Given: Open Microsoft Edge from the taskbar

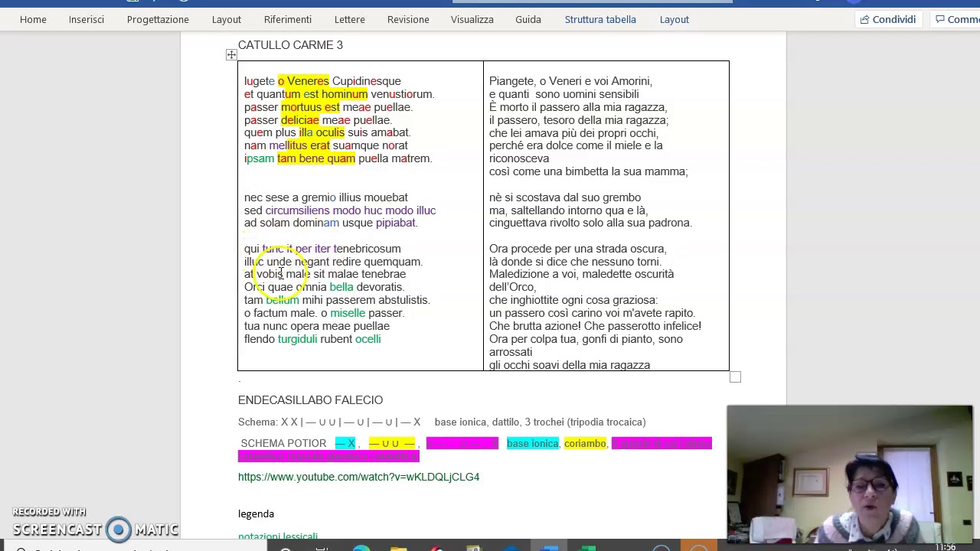Looking at the screenshot, I should [361, 548].
